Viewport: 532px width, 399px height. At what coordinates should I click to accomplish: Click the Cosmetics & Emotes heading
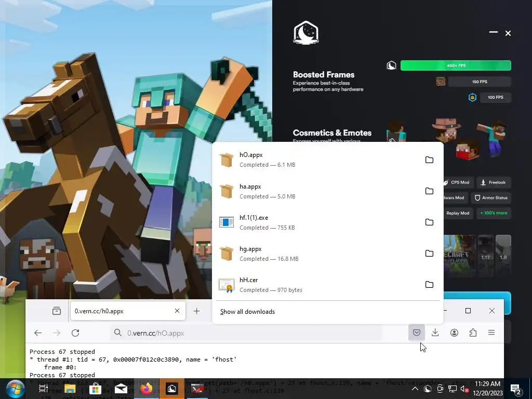332,132
